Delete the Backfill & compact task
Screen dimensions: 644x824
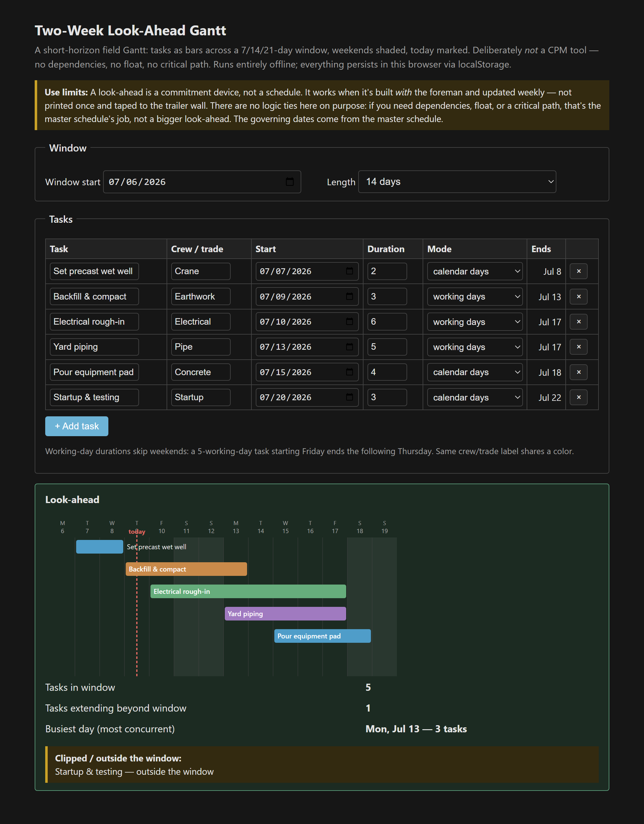(x=579, y=296)
